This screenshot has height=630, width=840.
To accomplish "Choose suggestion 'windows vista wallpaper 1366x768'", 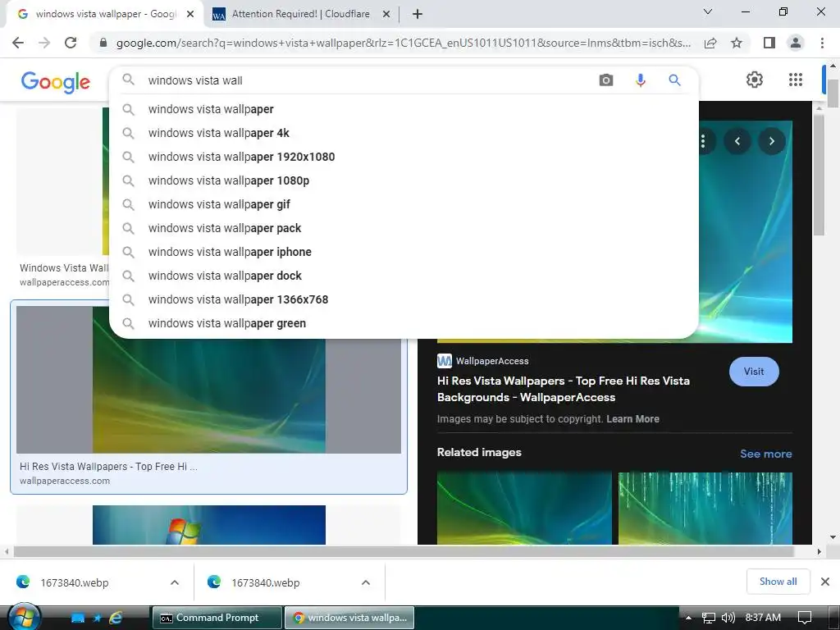I will (404, 299).
